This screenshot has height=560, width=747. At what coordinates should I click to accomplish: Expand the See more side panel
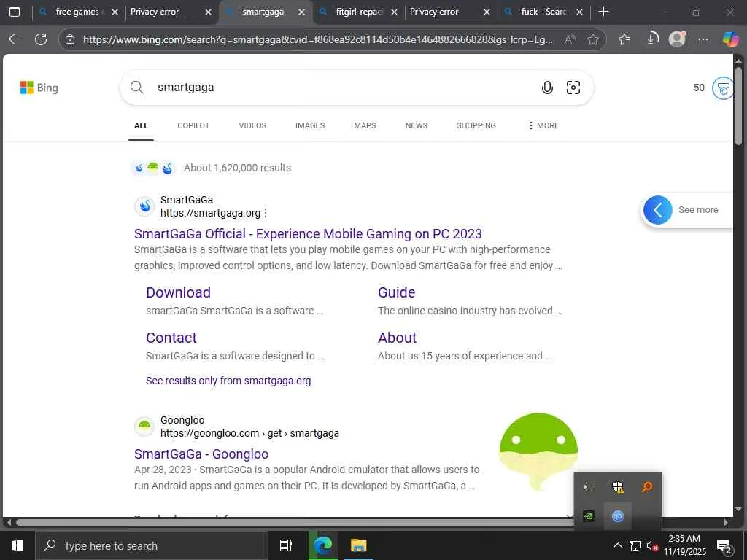coord(686,210)
